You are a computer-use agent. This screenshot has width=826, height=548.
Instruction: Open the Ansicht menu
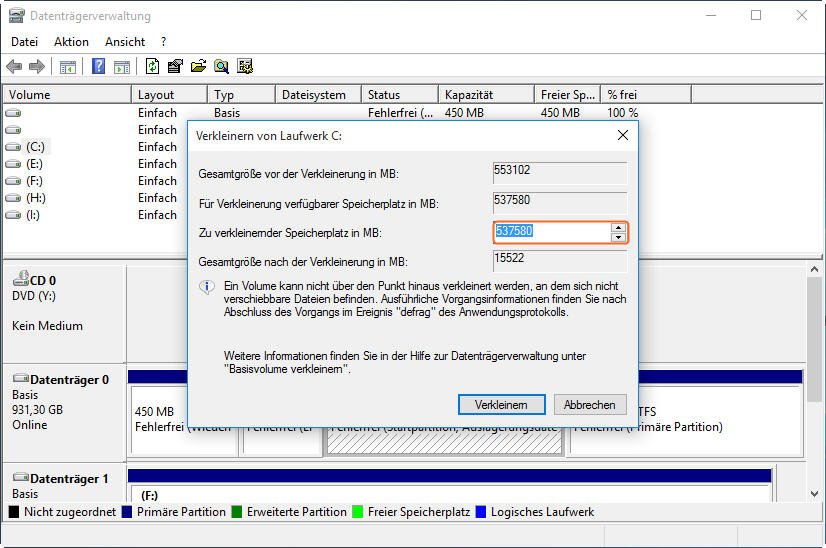pos(125,42)
